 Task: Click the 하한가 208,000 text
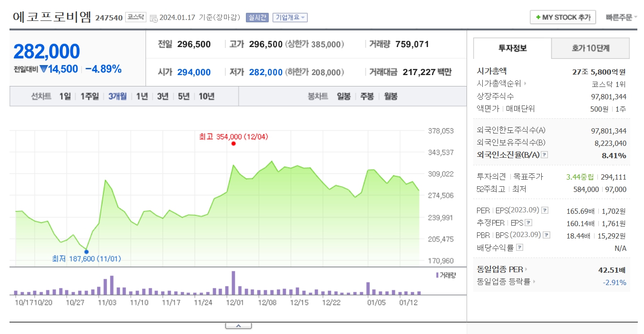click(x=314, y=72)
